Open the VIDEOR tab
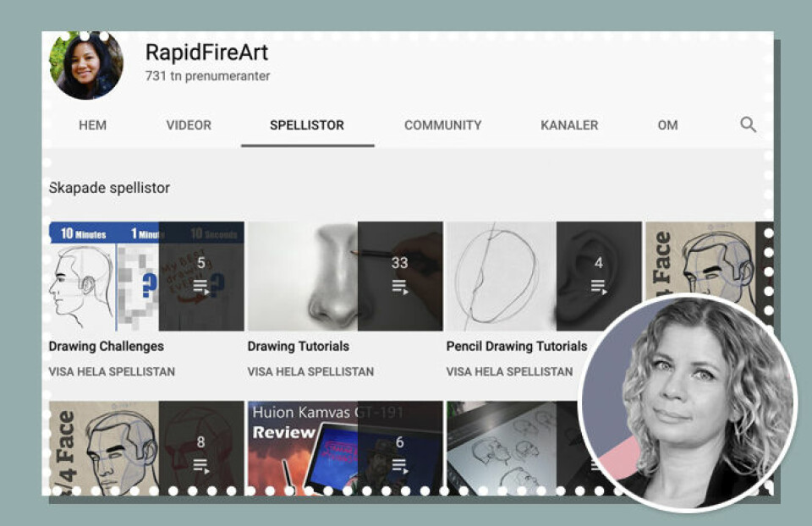 pos(189,125)
